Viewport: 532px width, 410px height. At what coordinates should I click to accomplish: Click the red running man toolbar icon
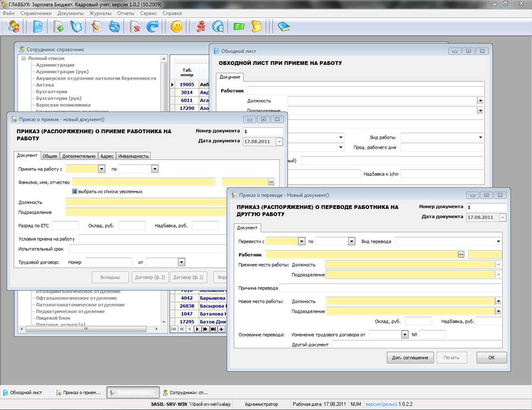point(202,27)
